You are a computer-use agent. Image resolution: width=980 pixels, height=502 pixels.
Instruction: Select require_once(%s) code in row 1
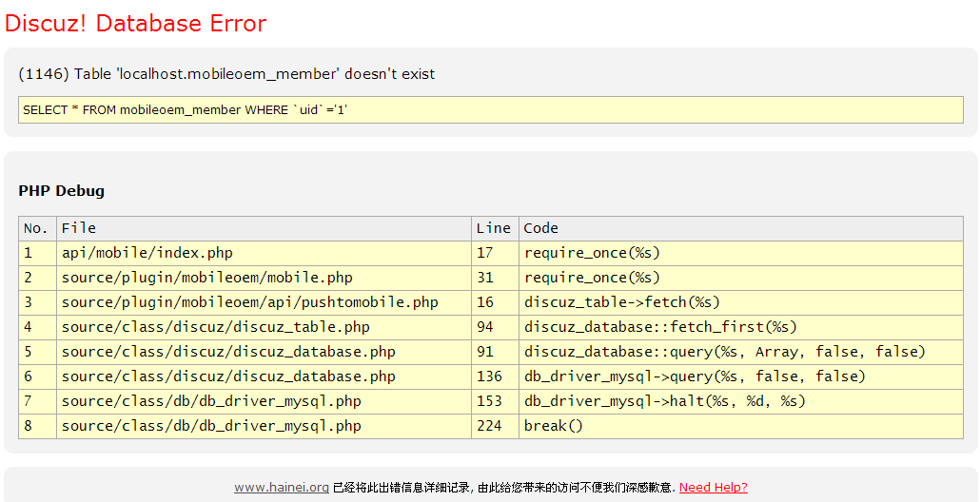click(740, 254)
